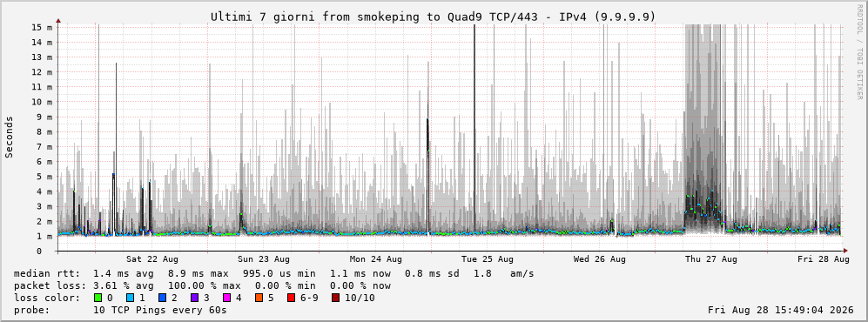This screenshot has height=322, width=868.
Task: Click the red 6-9 loss swatch
Action: pos(291,299)
